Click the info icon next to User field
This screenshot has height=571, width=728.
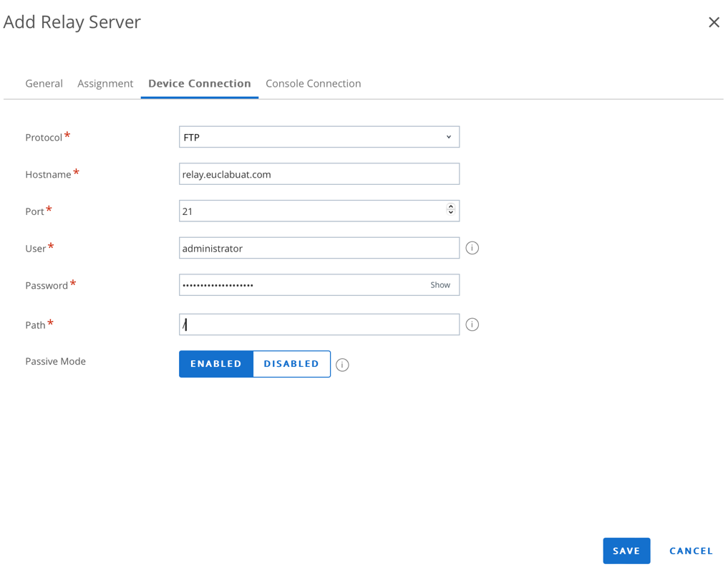pos(472,248)
